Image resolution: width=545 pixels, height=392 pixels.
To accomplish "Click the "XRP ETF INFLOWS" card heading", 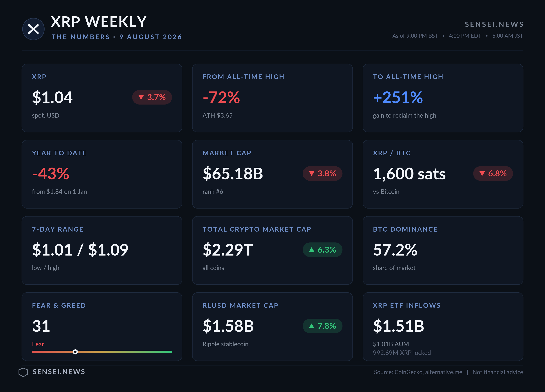I will point(407,306).
